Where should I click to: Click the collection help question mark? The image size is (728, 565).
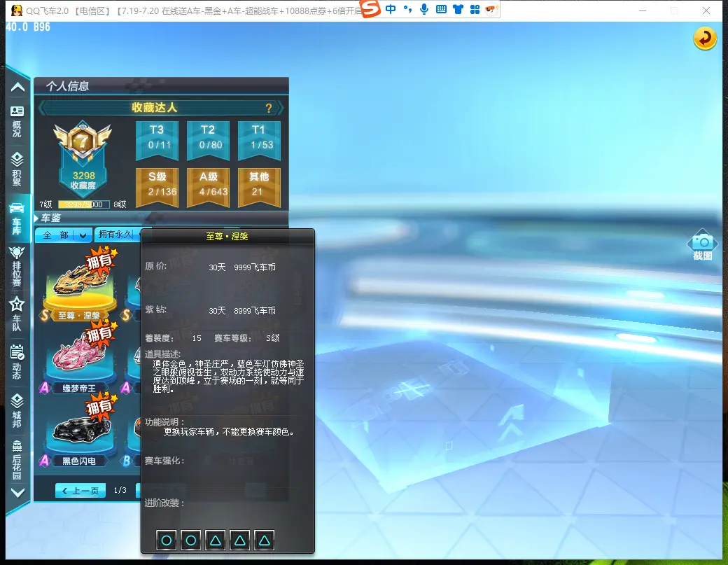click(x=268, y=109)
